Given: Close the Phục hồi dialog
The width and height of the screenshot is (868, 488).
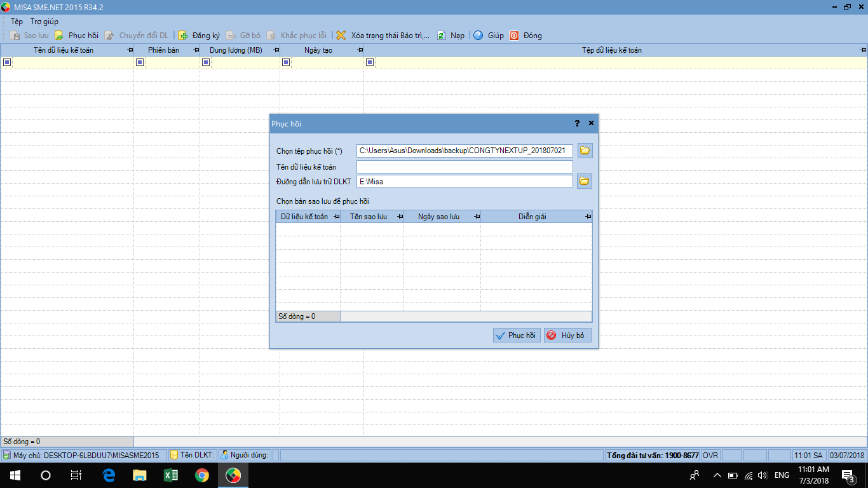Looking at the screenshot, I should point(591,123).
